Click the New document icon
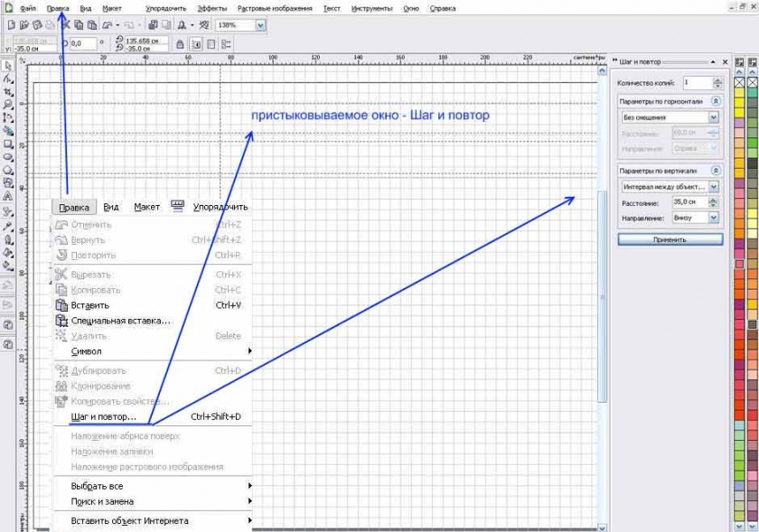 coord(11,25)
